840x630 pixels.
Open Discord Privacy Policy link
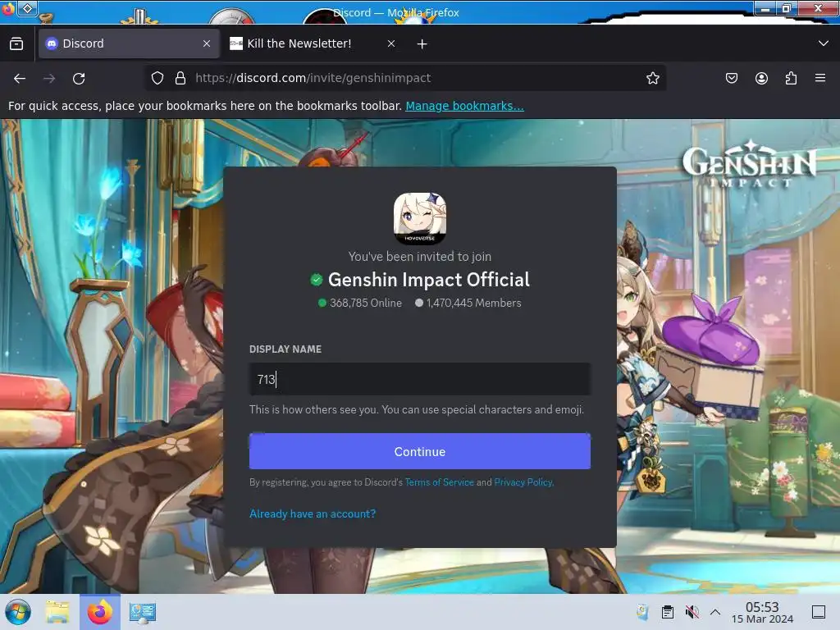tap(523, 482)
